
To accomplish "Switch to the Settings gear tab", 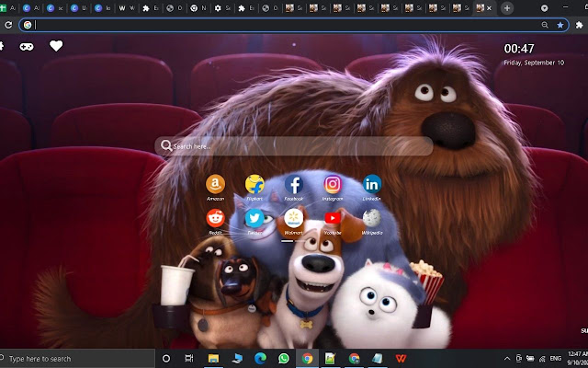I will click(222, 8).
